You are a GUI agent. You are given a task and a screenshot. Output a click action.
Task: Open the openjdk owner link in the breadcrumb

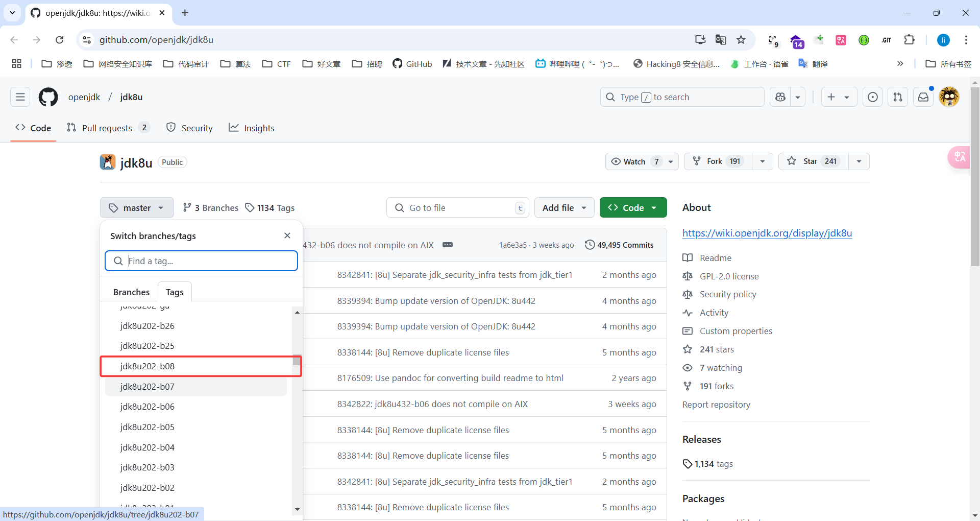(84, 97)
